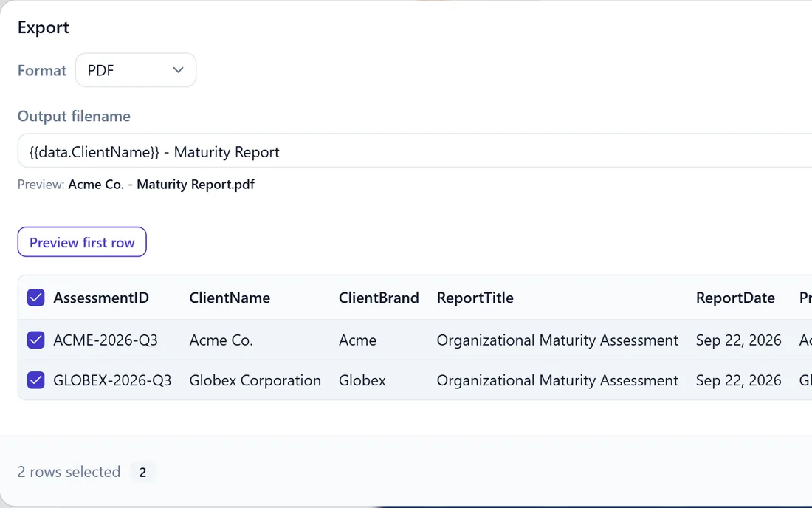Click the ClientName column header
Viewport: 812px width, 508px height.
pyautogui.click(x=230, y=298)
